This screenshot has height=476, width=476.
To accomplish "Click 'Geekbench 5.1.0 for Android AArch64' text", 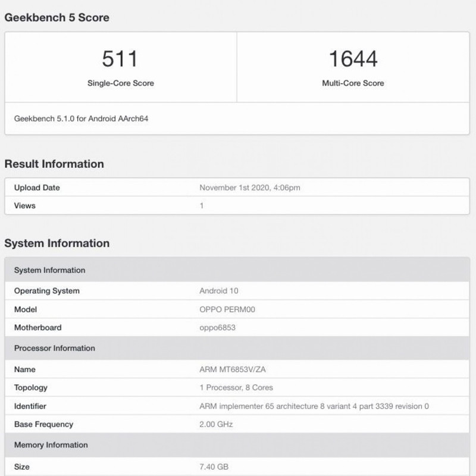I will 81,118.
